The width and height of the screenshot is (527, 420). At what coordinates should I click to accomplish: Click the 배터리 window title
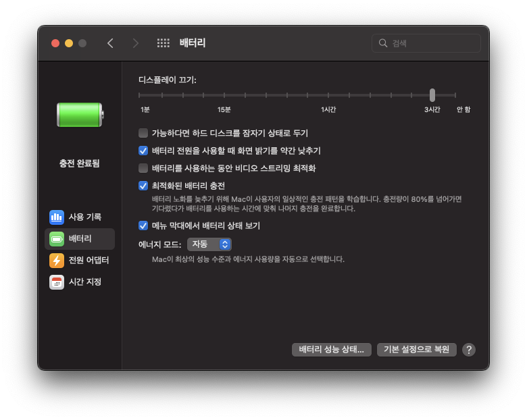(x=193, y=43)
